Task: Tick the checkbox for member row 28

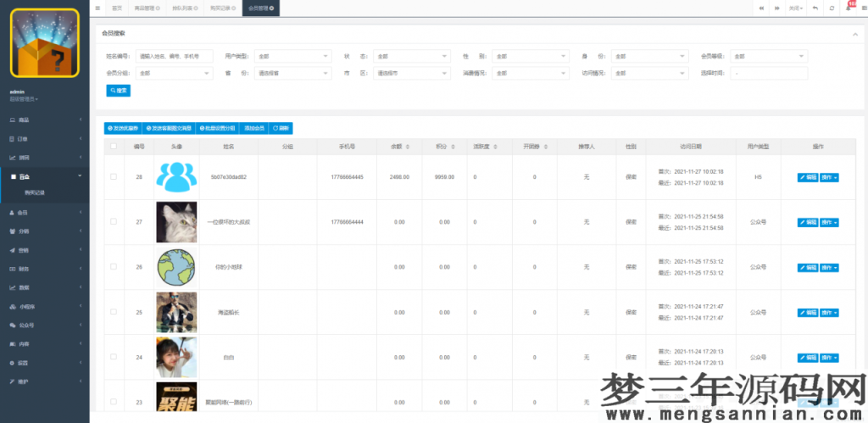Action: click(x=114, y=176)
